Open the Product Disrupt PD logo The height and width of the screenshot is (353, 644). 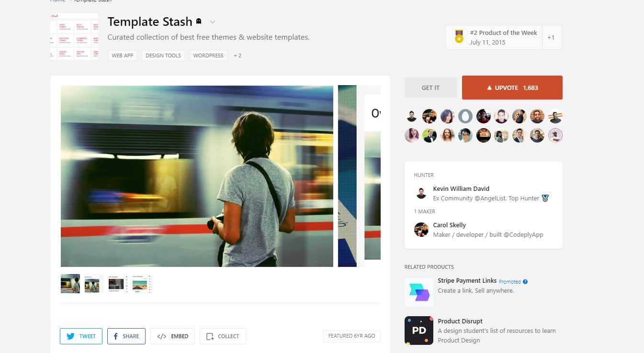pyautogui.click(x=419, y=331)
